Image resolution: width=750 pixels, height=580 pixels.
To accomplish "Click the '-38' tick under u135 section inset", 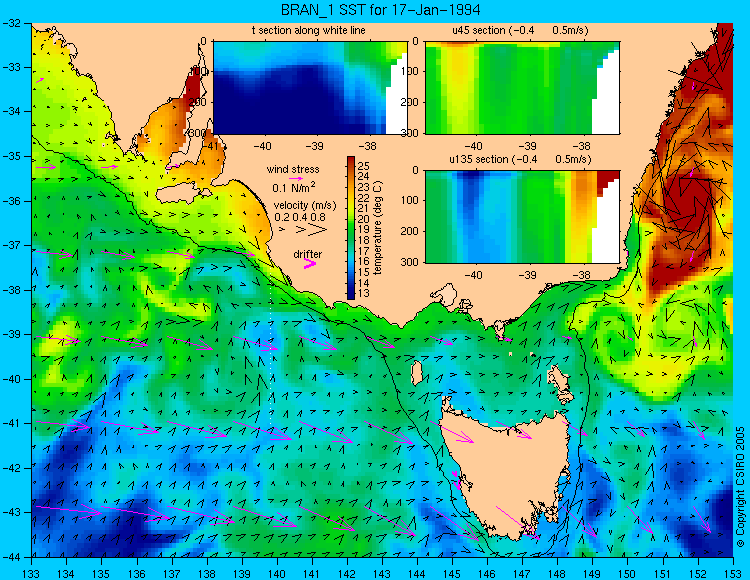I will pos(582,275).
